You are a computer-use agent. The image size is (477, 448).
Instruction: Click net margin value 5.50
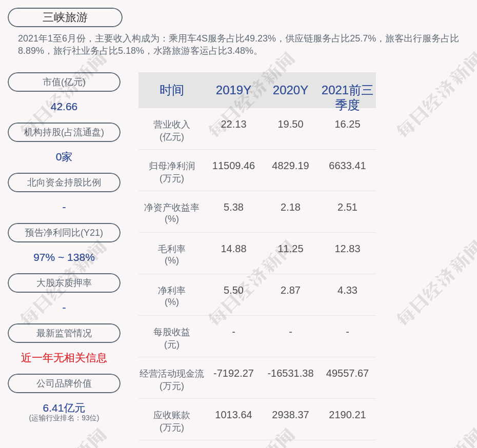coord(234,290)
